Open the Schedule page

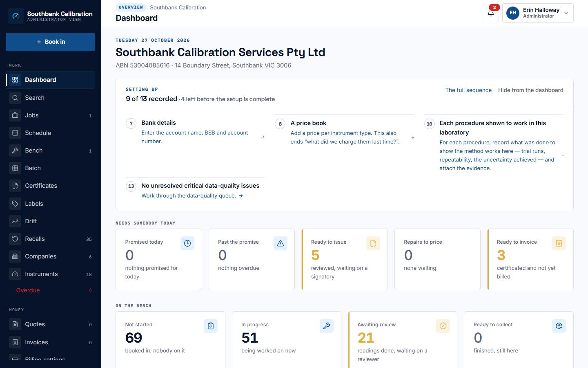coord(50,133)
